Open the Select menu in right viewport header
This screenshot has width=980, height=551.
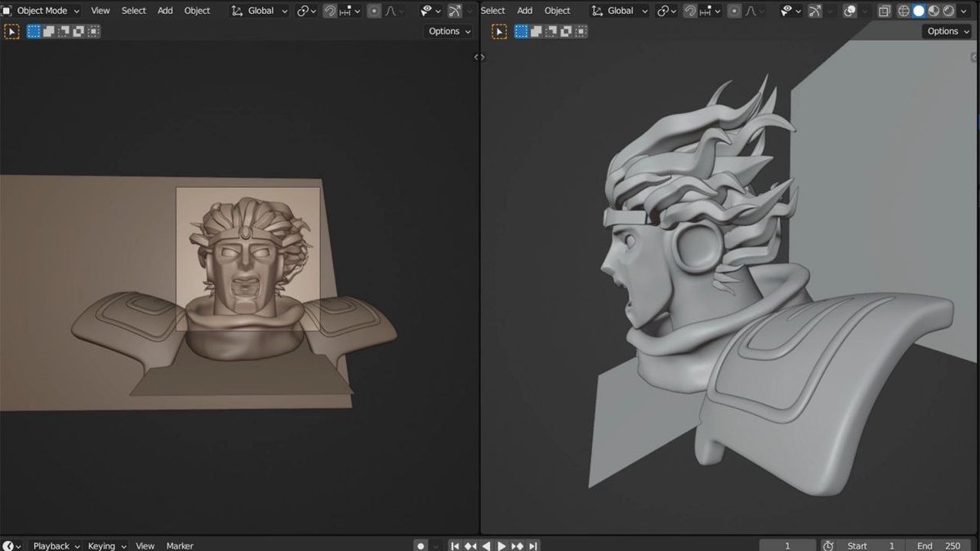(492, 11)
